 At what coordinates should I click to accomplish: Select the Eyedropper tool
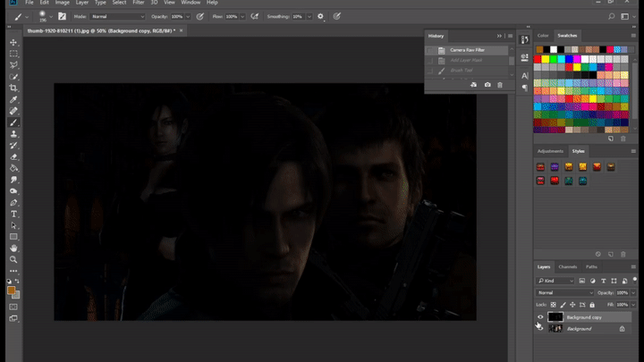pos(13,100)
